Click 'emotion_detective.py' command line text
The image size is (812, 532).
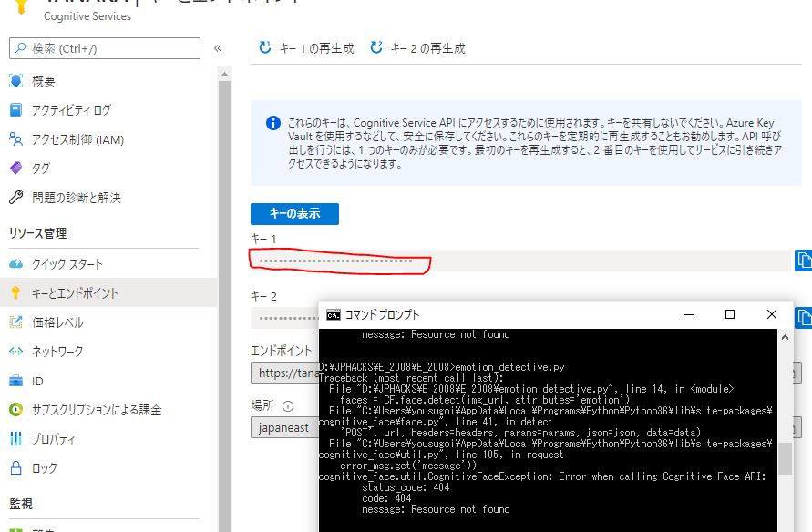point(509,367)
